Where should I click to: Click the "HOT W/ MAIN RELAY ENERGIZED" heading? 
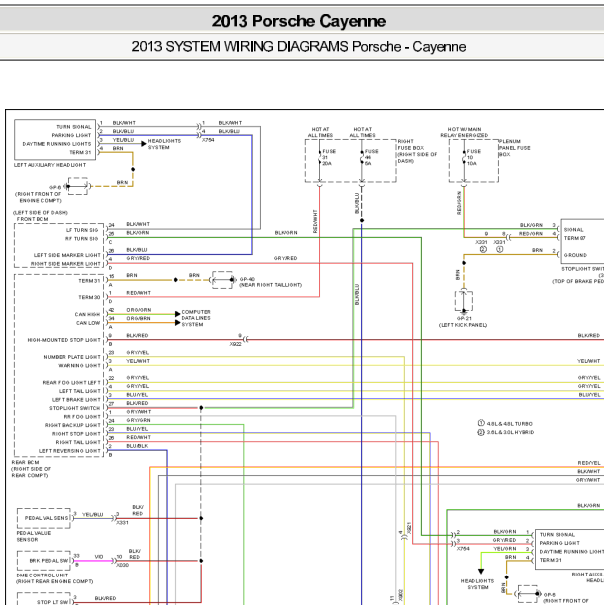(x=464, y=132)
